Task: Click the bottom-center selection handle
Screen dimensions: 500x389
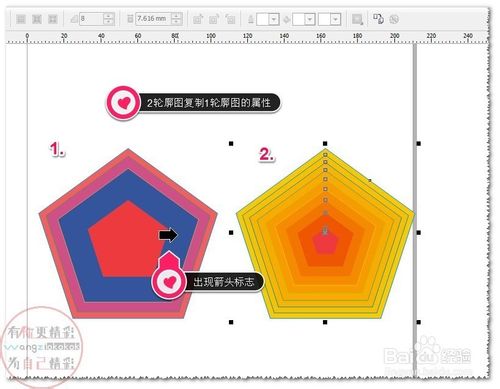Action: [325, 322]
